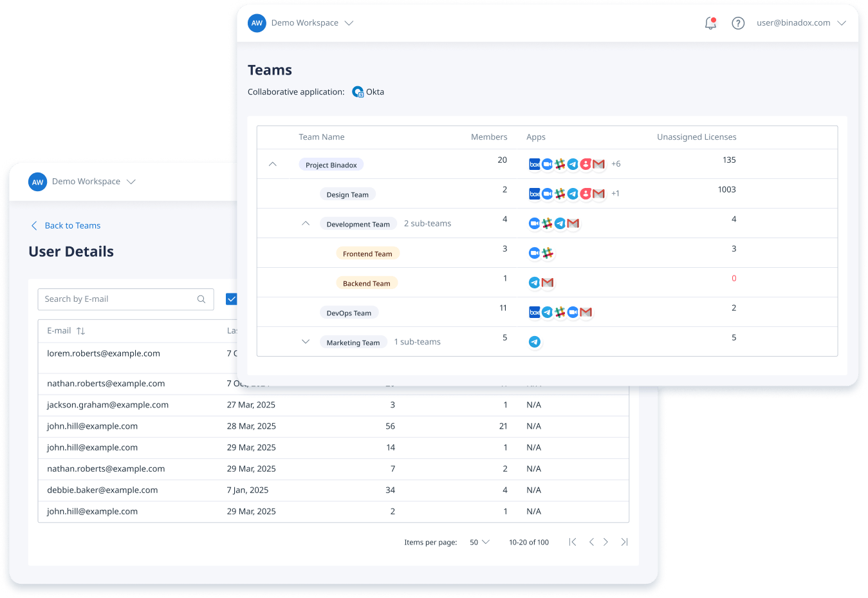Click debbie.baker@example.com email
The width and height of the screenshot is (868, 598).
[102, 490]
